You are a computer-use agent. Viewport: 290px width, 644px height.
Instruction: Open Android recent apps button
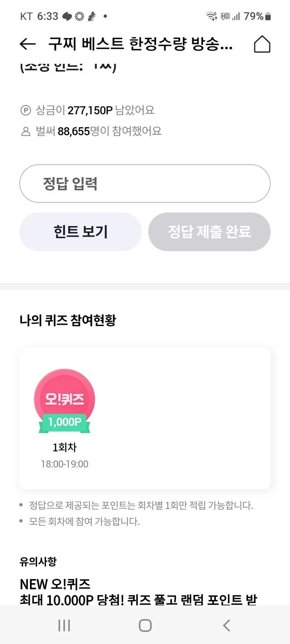[x=64, y=625]
